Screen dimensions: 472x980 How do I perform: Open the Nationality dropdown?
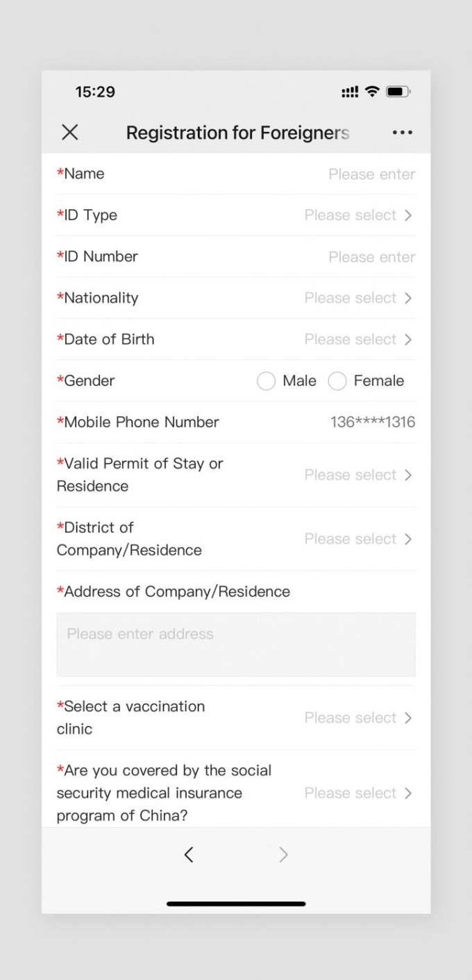(357, 298)
